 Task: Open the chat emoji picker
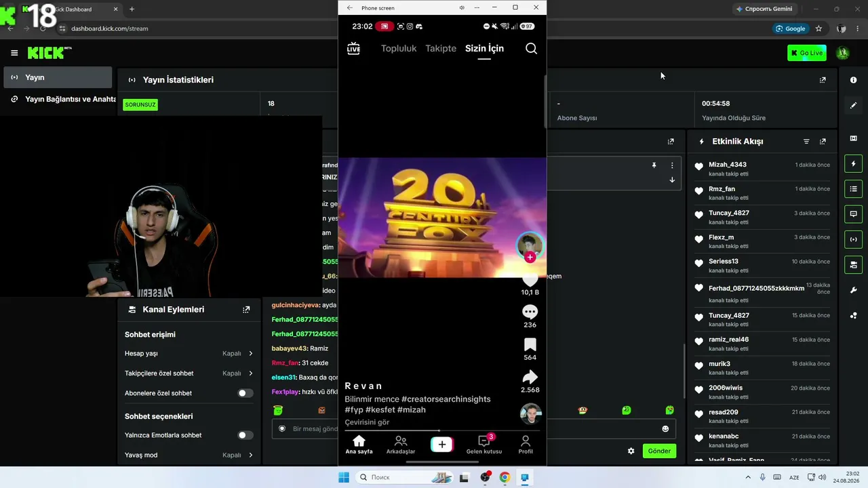pyautogui.click(x=665, y=429)
